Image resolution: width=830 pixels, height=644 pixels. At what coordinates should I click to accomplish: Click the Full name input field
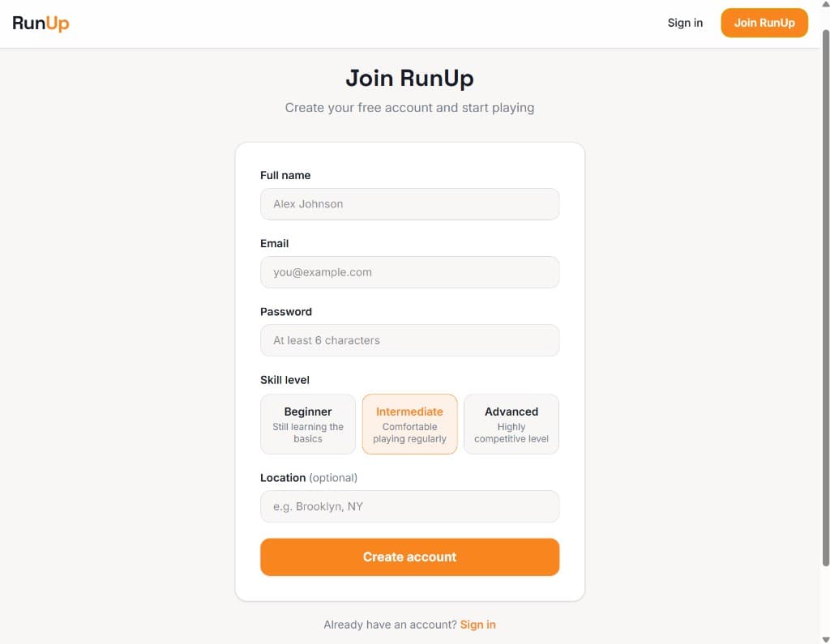coord(409,204)
